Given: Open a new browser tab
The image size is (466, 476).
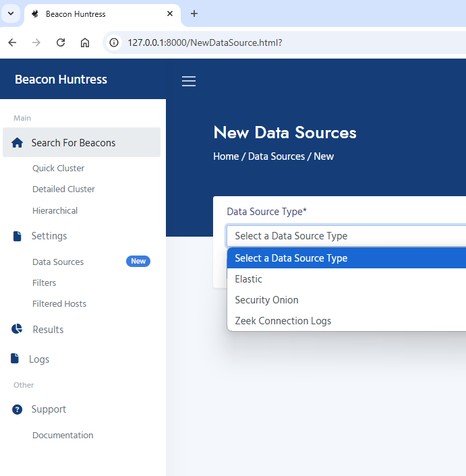Looking at the screenshot, I should tap(194, 13).
